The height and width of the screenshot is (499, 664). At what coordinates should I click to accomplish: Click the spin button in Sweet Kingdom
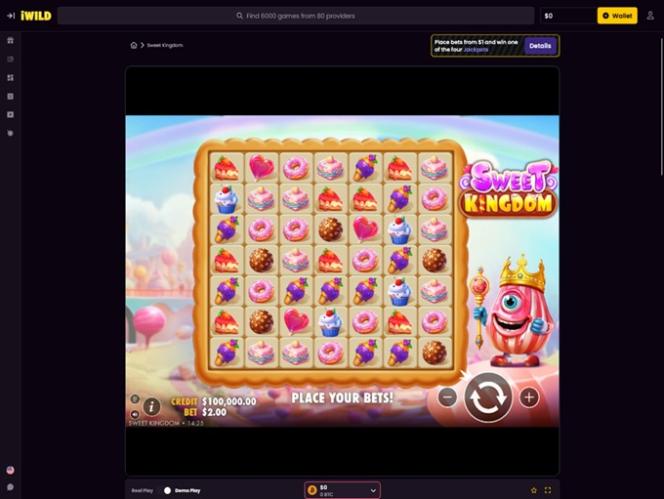[488, 397]
